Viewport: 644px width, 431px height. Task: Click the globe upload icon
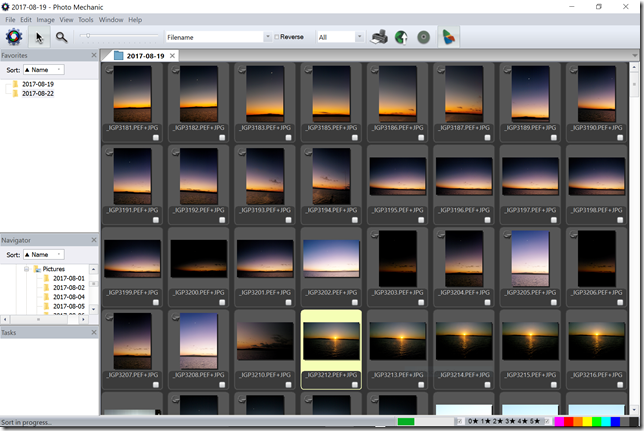pos(401,37)
